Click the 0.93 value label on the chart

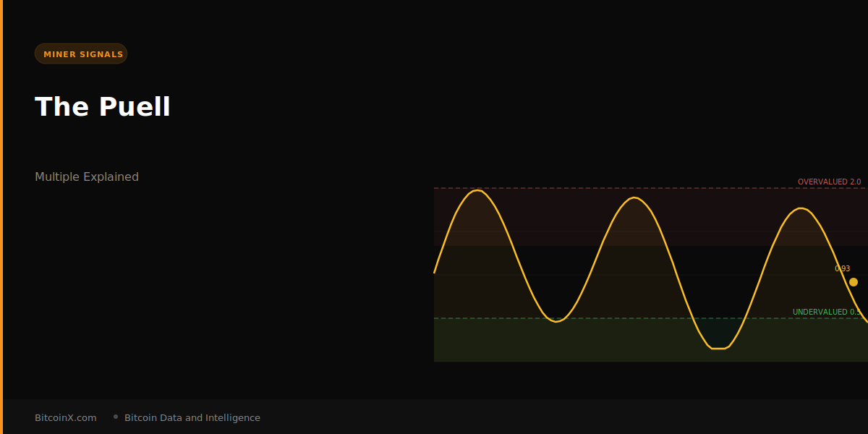coord(841,268)
